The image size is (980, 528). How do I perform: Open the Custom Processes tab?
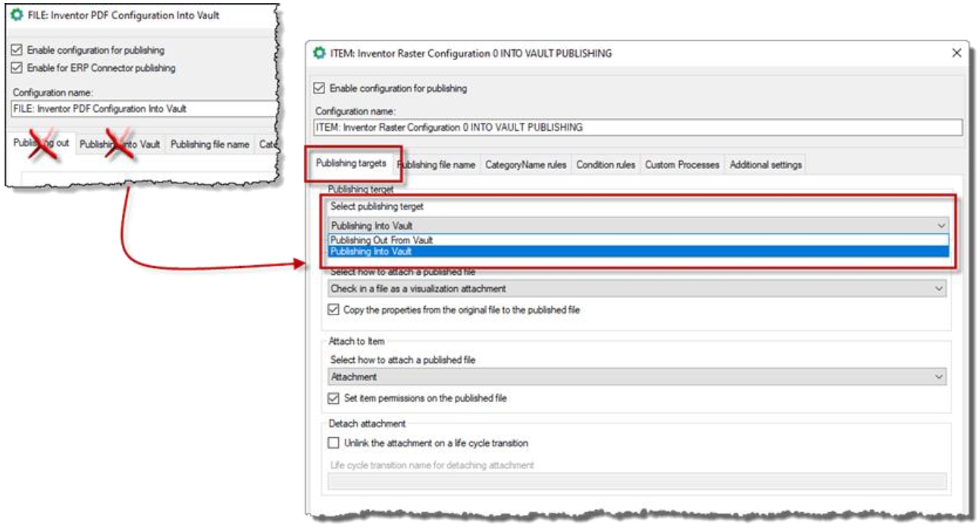pyautogui.click(x=682, y=165)
